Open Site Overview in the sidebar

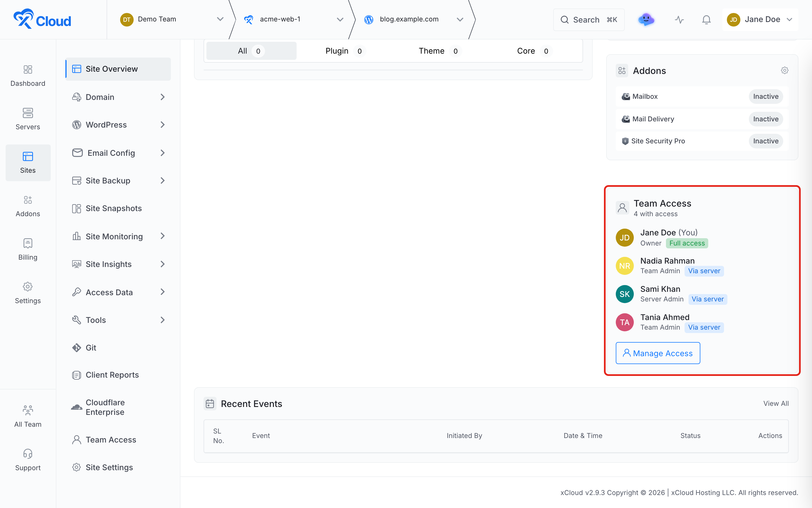118,69
